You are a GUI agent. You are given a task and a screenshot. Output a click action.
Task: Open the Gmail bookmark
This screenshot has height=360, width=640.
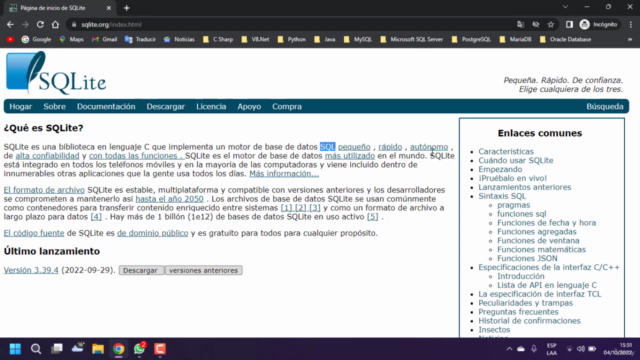click(x=104, y=40)
